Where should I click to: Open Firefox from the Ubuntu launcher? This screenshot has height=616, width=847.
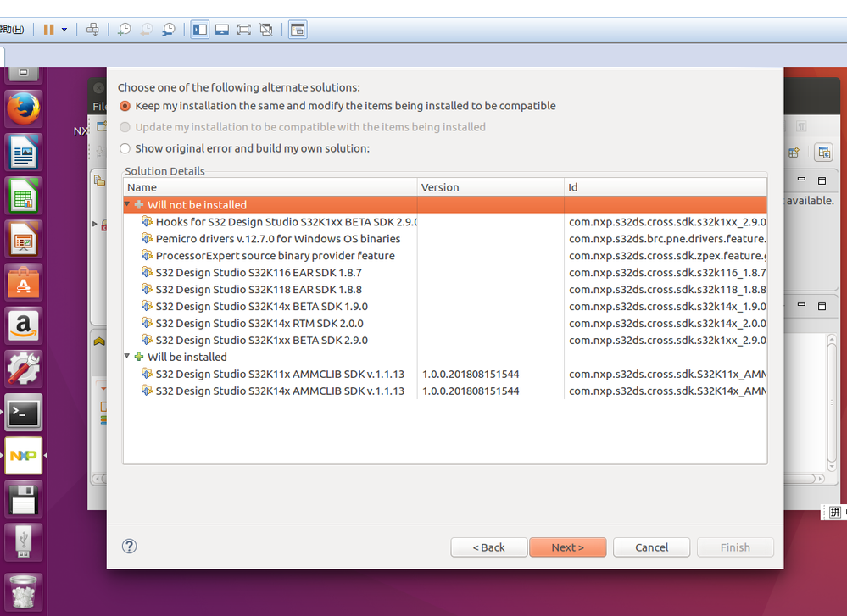pos(23,108)
